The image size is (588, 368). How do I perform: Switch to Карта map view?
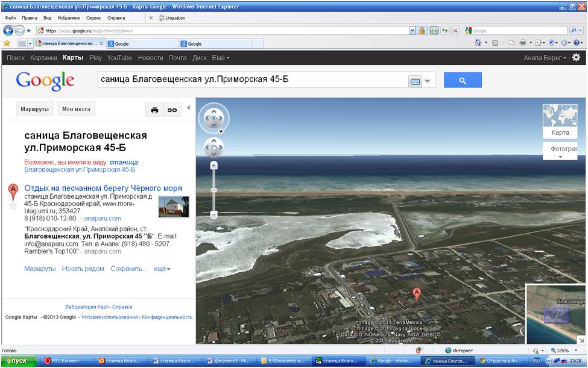560,121
